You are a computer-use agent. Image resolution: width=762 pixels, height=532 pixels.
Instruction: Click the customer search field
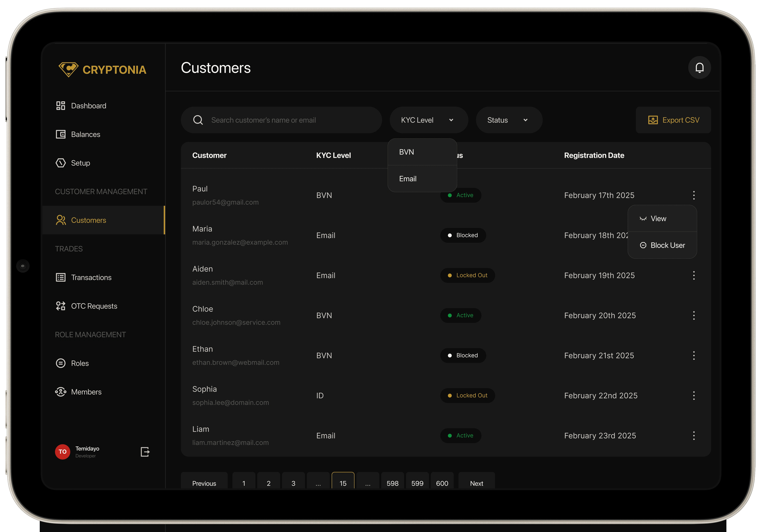point(285,120)
